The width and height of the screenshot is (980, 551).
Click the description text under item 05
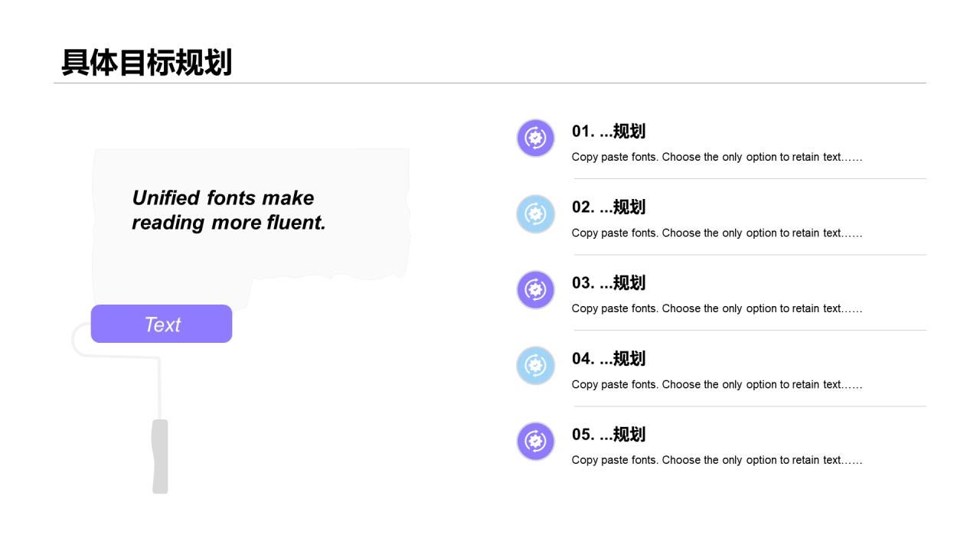[717, 460]
